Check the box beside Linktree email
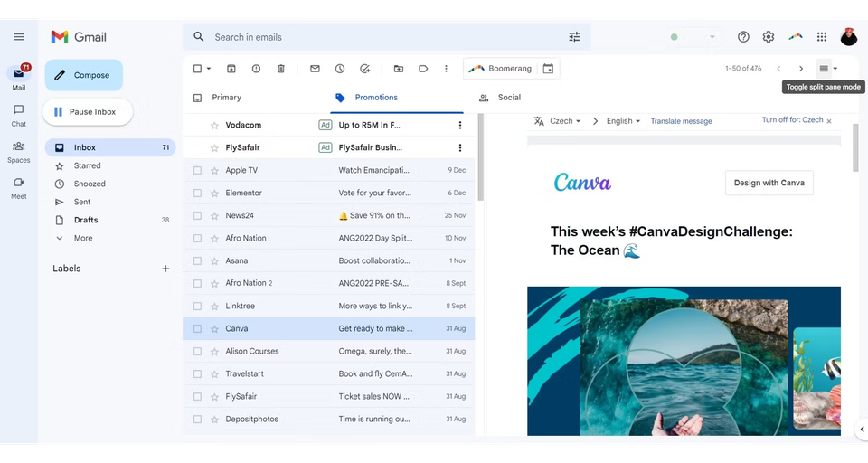The image size is (868, 463). coord(197,307)
